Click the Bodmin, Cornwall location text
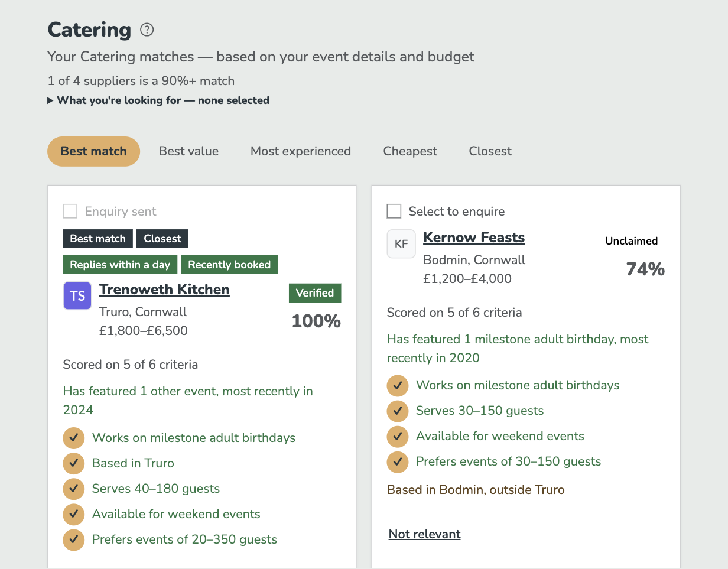This screenshot has width=728, height=569. click(474, 260)
